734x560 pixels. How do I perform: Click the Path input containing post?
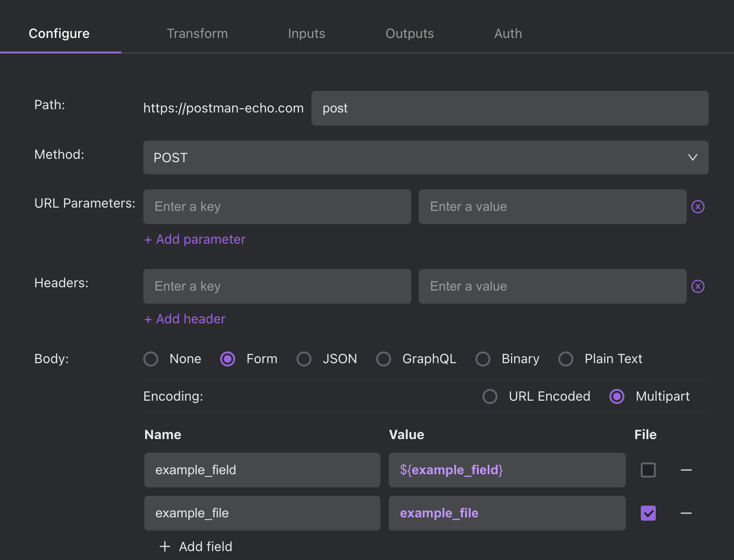[x=510, y=108]
